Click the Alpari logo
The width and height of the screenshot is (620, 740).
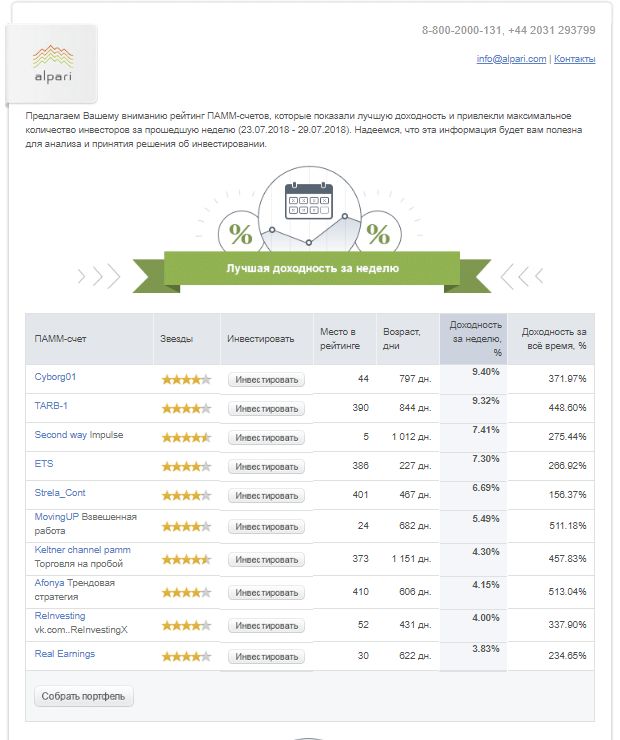tap(52, 64)
